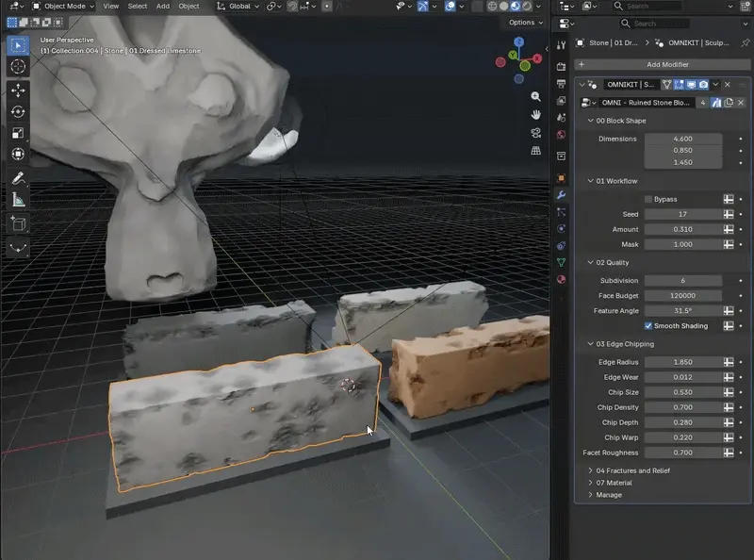Click the Add Modifier button

click(663, 64)
